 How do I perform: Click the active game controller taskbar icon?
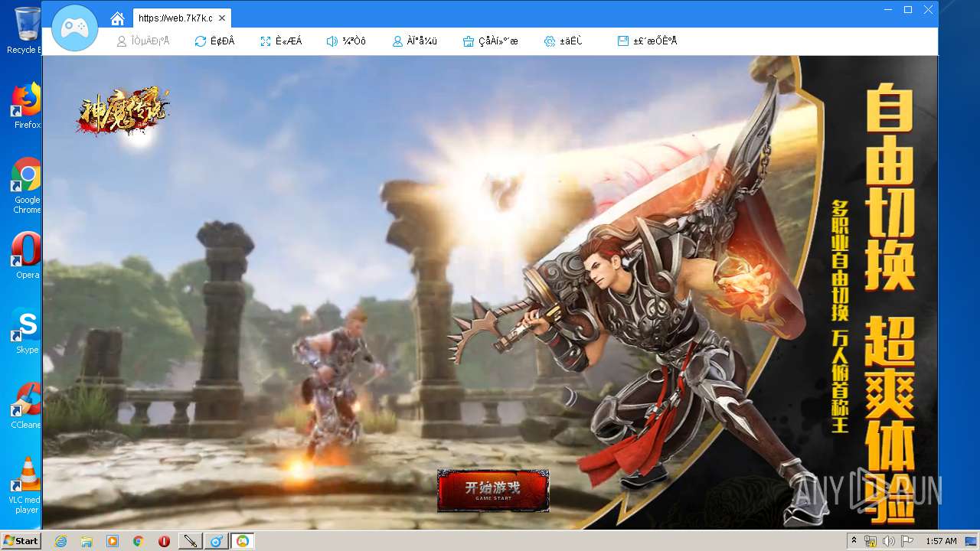pyautogui.click(x=243, y=541)
